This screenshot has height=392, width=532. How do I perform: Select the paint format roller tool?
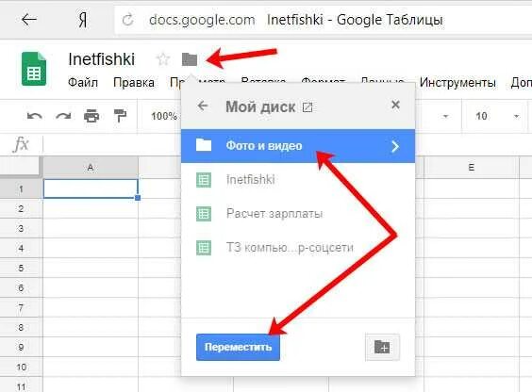[120, 116]
